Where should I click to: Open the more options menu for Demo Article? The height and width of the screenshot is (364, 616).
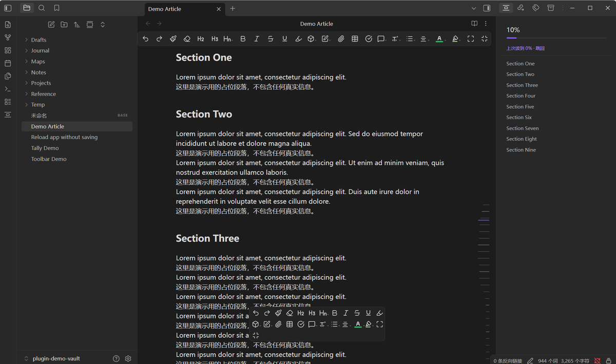[486, 24]
